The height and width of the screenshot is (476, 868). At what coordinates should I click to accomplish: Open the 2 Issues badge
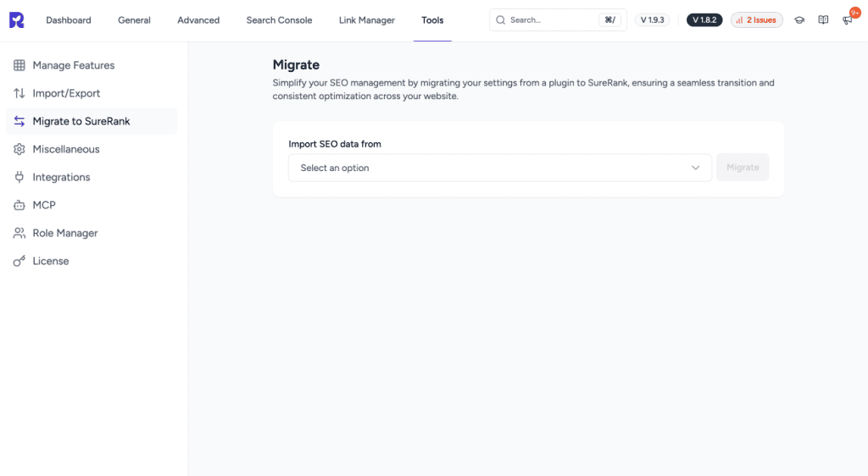757,19
